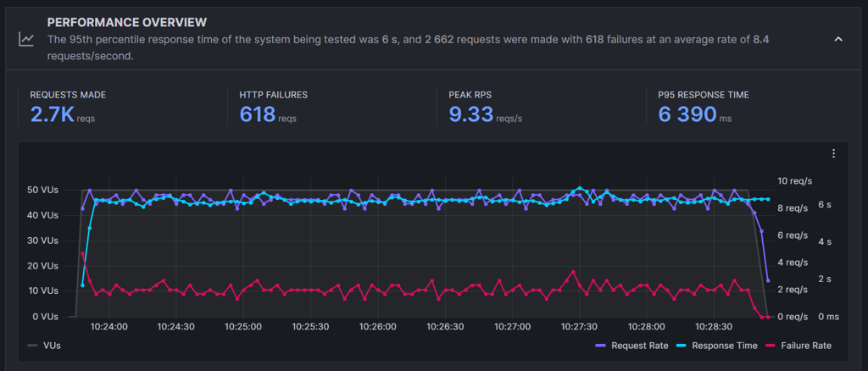Click the first response time data point

tap(82, 285)
